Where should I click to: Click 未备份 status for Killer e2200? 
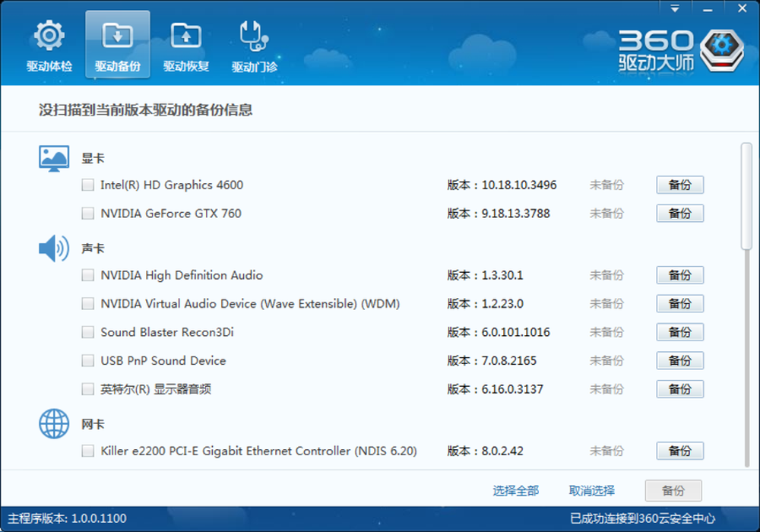(x=606, y=451)
